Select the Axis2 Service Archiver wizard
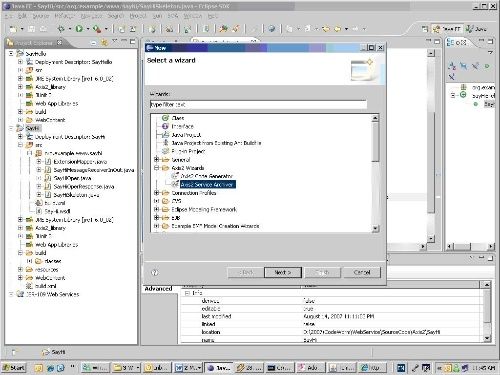The width and height of the screenshot is (500, 375). [208, 184]
